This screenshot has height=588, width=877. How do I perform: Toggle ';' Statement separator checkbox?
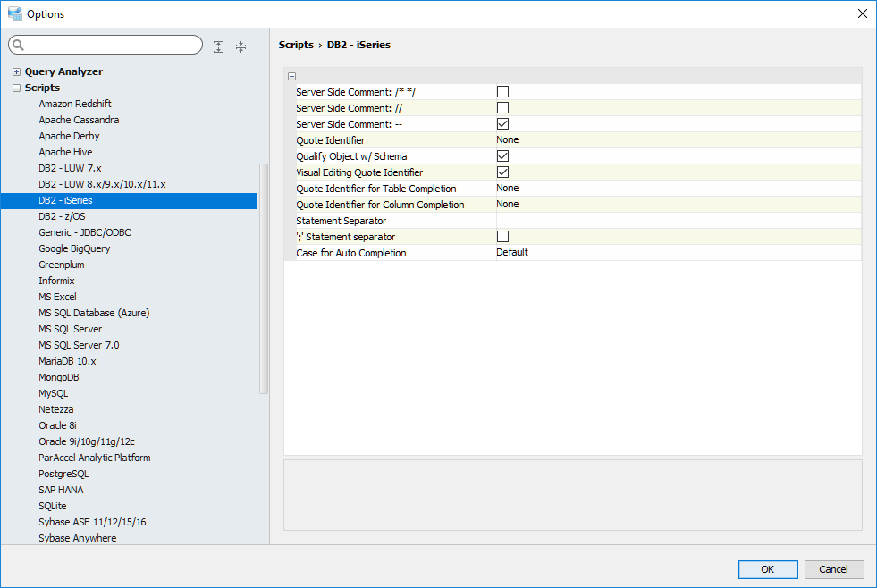point(502,236)
